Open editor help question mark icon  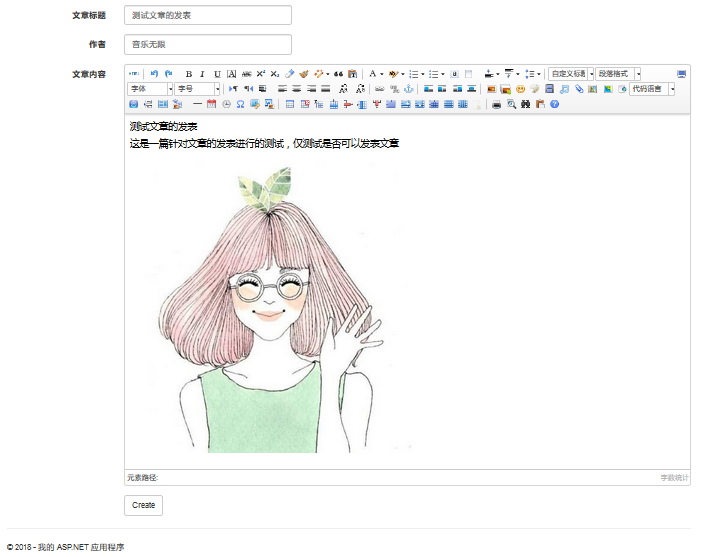554,104
